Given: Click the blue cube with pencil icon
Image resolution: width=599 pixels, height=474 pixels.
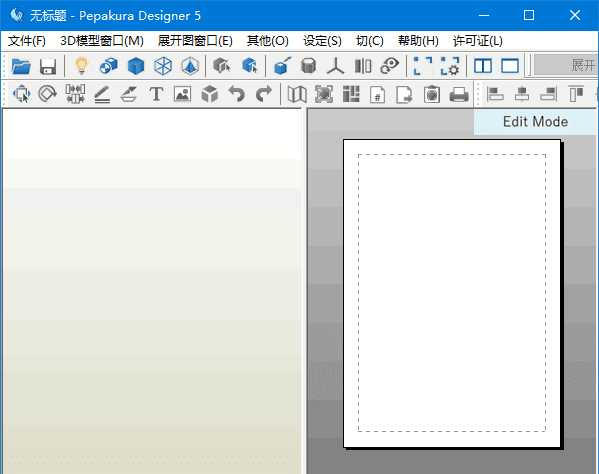Looking at the screenshot, I should 282,66.
